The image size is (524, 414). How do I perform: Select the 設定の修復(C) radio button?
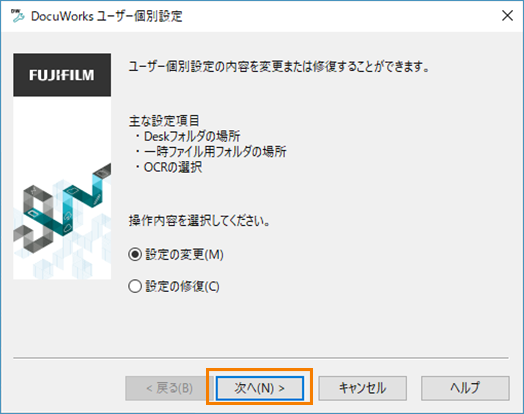pos(135,286)
